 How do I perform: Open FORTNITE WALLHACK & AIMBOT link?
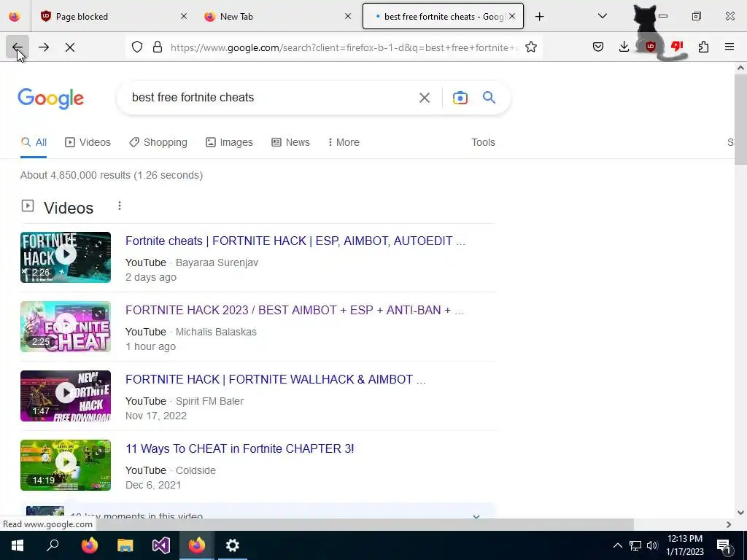(275, 379)
